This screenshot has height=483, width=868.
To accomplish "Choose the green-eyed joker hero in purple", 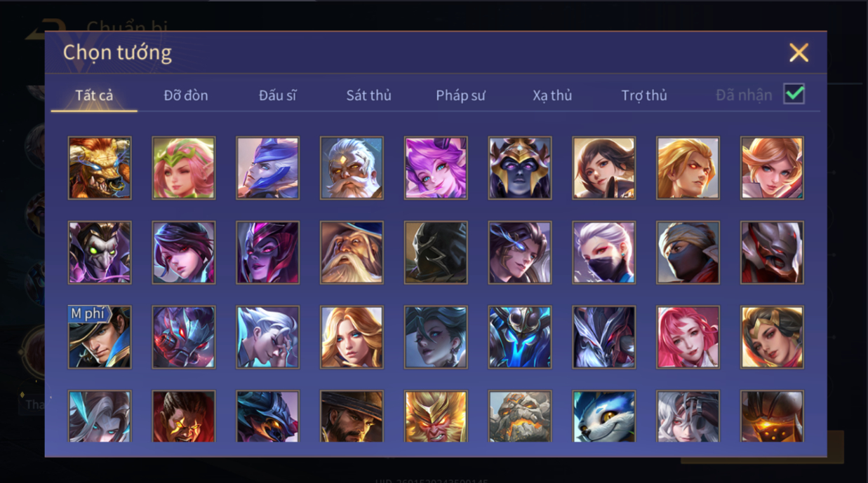I will 100,253.
